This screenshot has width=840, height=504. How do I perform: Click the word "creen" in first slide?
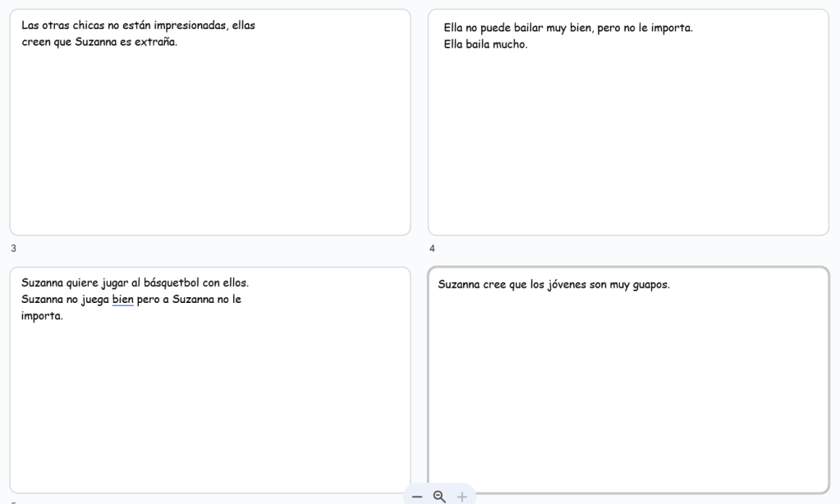tap(35, 42)
